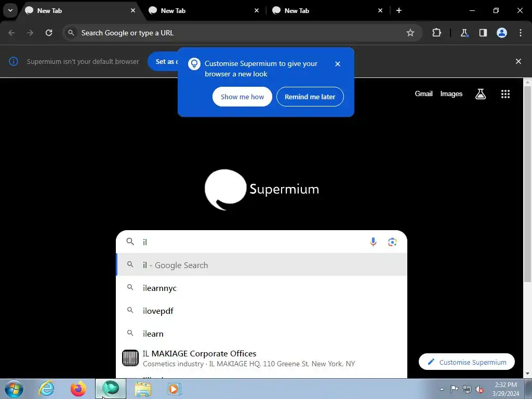Set Supermium as default browser
532x399 pixels.
pos(163,61)
